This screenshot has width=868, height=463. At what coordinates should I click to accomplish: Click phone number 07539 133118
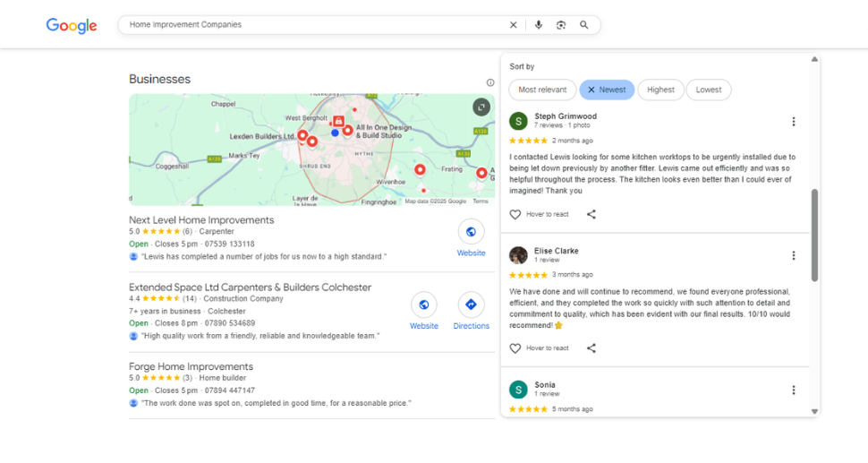(230, 244)
